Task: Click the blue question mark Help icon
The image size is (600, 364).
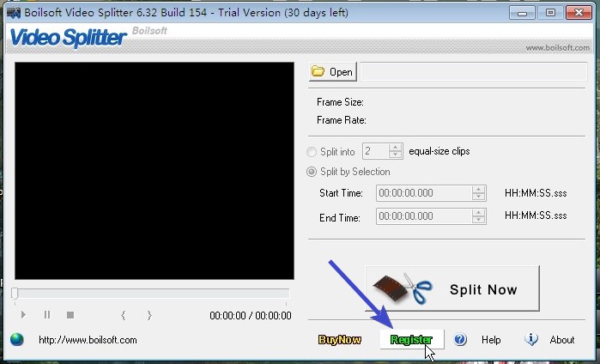Action: [460, 339]
